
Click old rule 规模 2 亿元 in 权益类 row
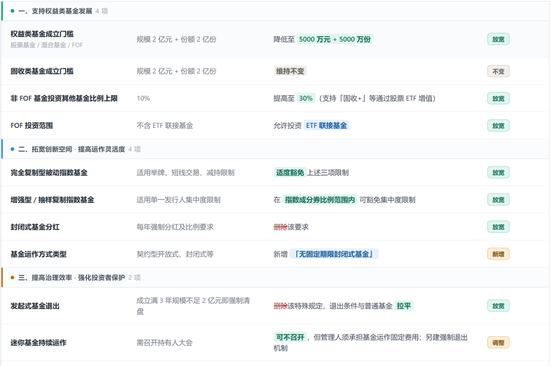click(x=176, y=39)
